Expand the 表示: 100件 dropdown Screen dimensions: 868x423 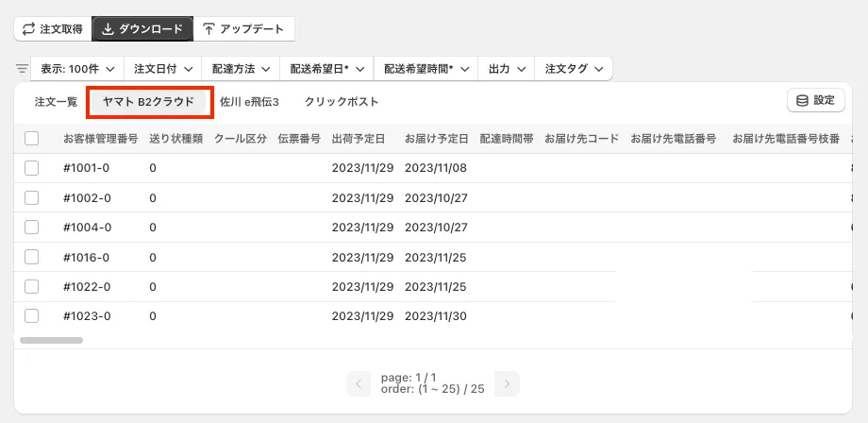coord(77,69)
